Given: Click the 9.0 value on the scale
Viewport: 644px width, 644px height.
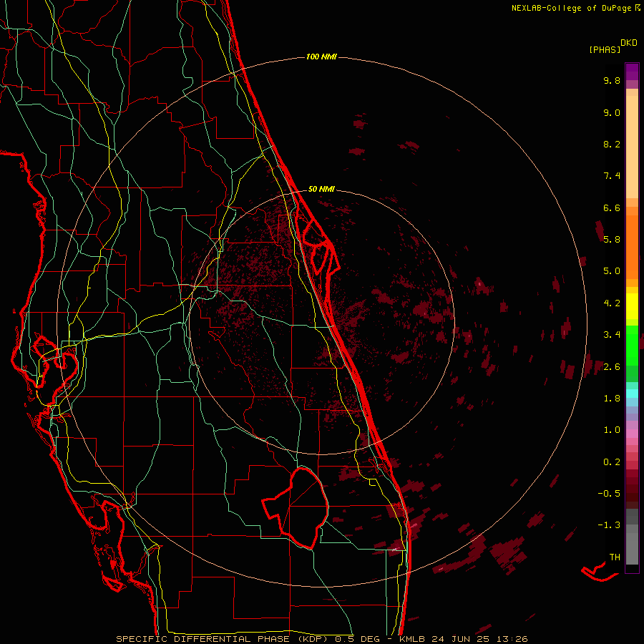Looking at the screenshot, I should click(x=612, y=112).
